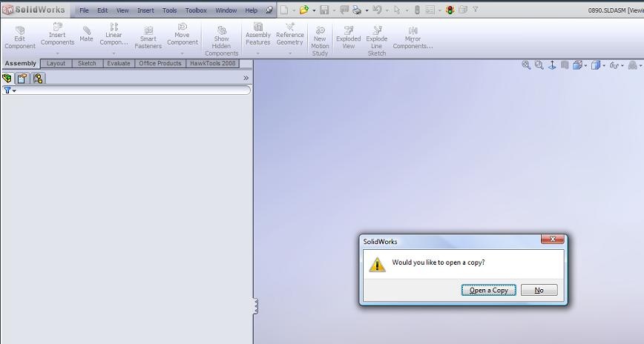Click the Undo icon
This screenshot has width=644, height=344.
(x=377, y=10)
